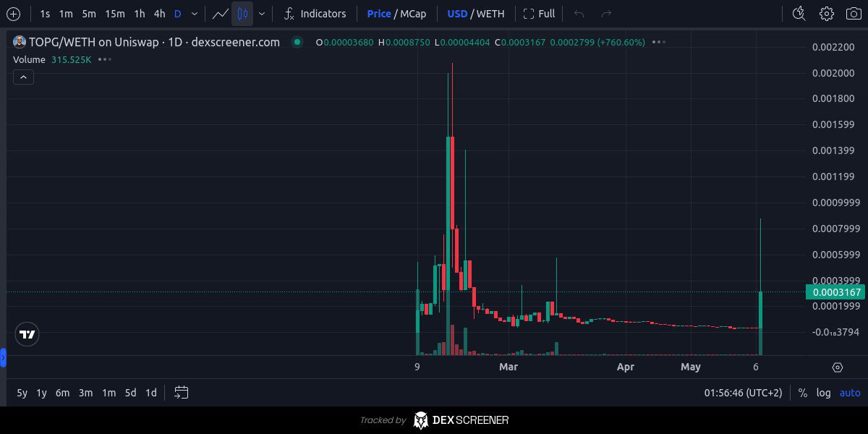Toggle percent scale
The image size is (868, 434).
point(802,393)
